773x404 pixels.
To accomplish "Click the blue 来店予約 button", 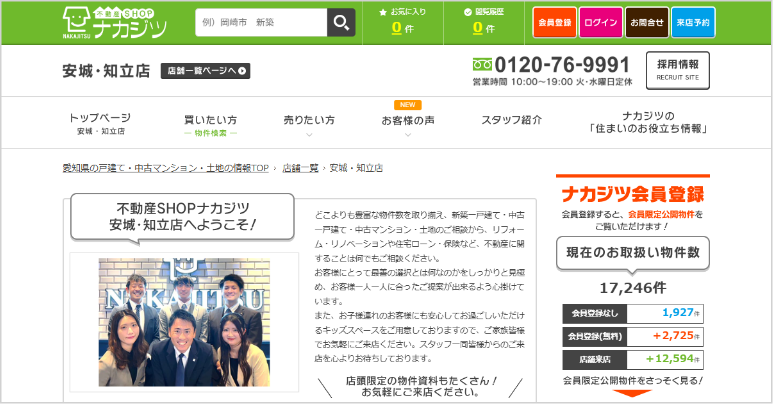I will point(693,23).
